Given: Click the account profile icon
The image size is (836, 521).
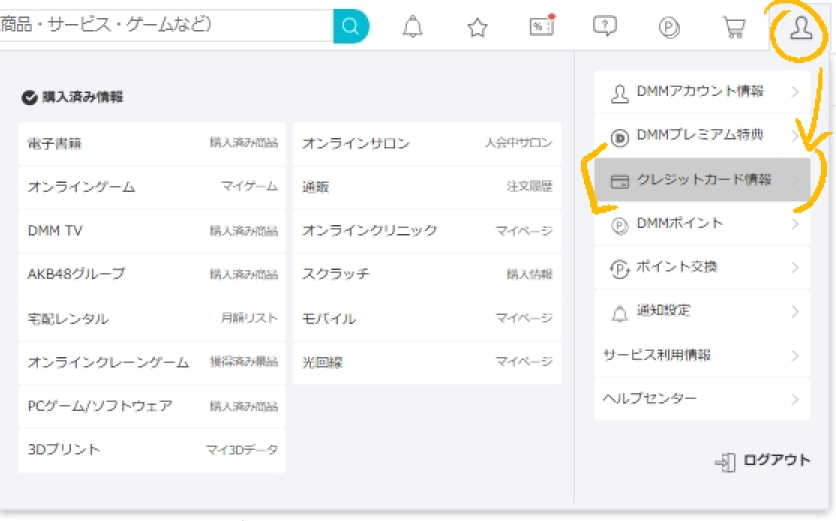Looking at the screenshot, I should (799, 28).
